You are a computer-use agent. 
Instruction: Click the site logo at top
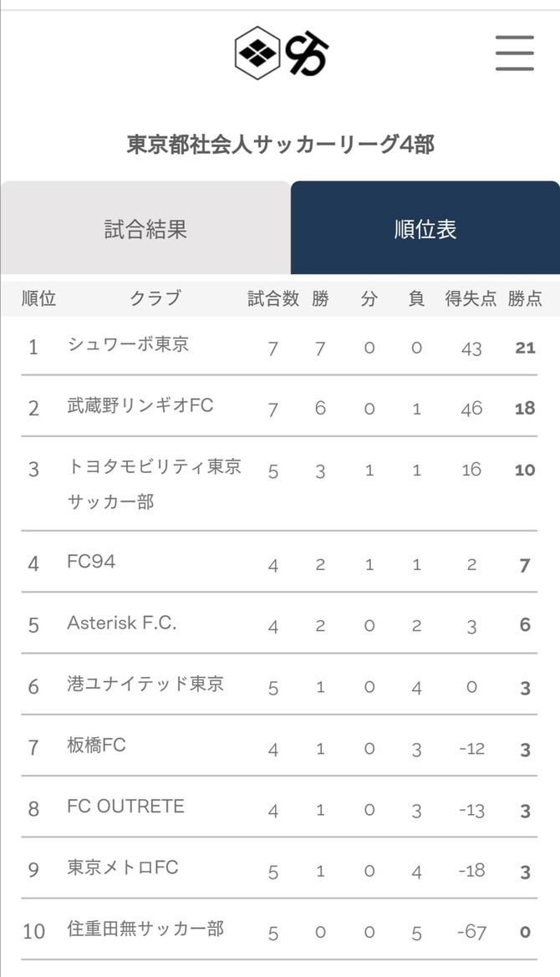[281, 53]
